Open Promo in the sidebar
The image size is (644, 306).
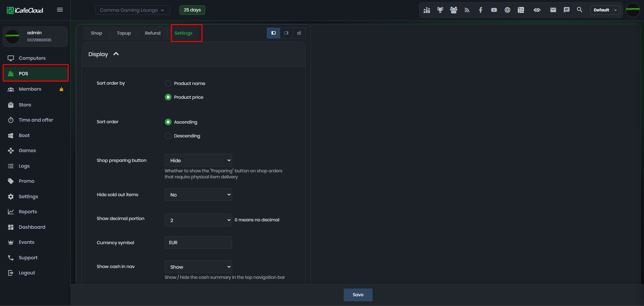[x=35, y=181]
